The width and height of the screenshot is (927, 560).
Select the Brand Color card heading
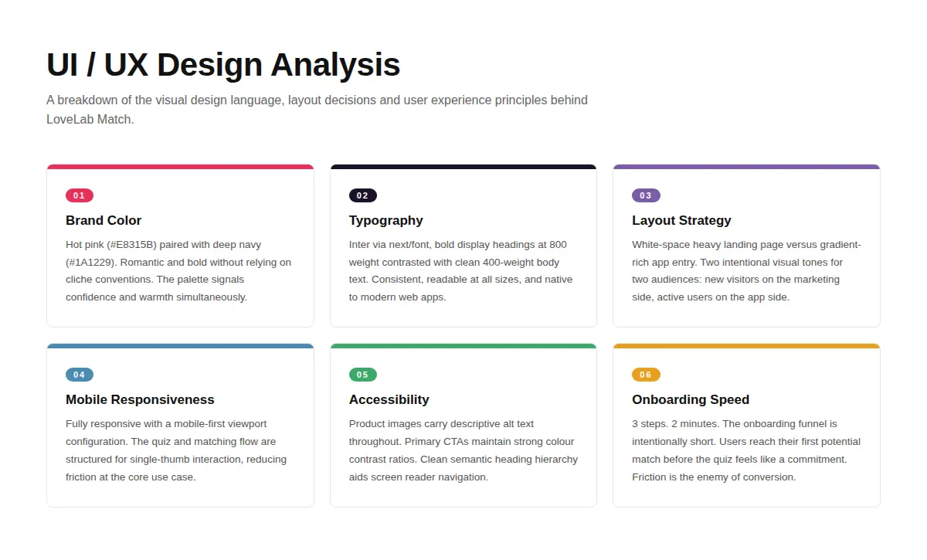coord(104,220)
